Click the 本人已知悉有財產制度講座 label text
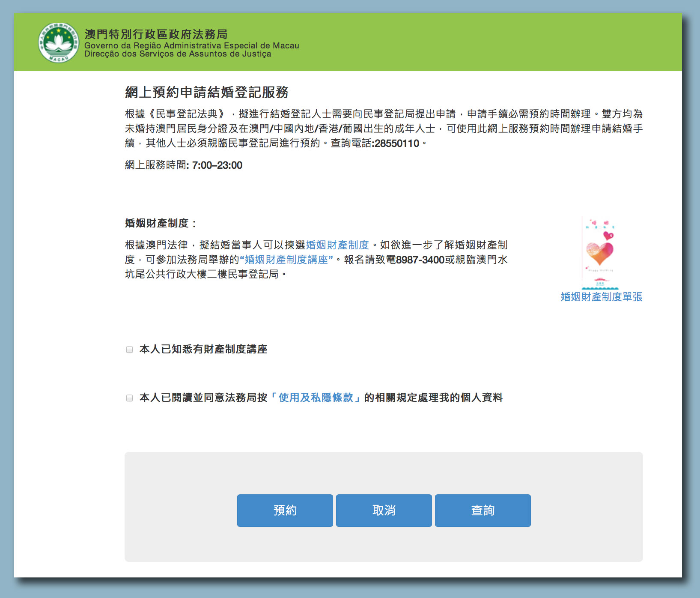The width and height of the screenshot is (700, 598). pos(203,350)
